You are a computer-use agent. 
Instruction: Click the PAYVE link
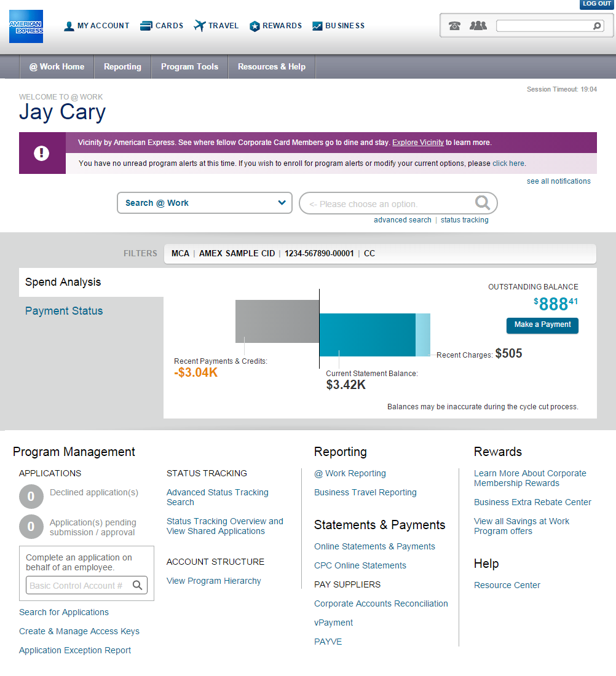pyautogui.click(x=328, y=642)
